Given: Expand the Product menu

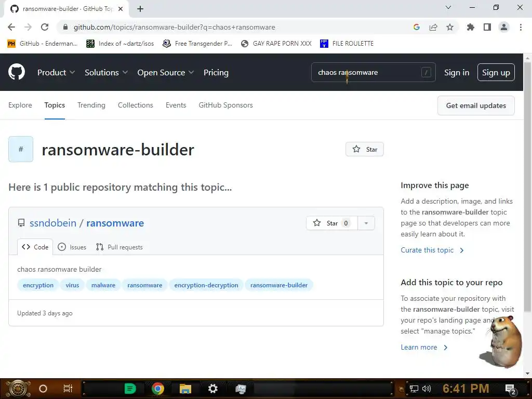Looking at the screenshot, I should (56, 72).
